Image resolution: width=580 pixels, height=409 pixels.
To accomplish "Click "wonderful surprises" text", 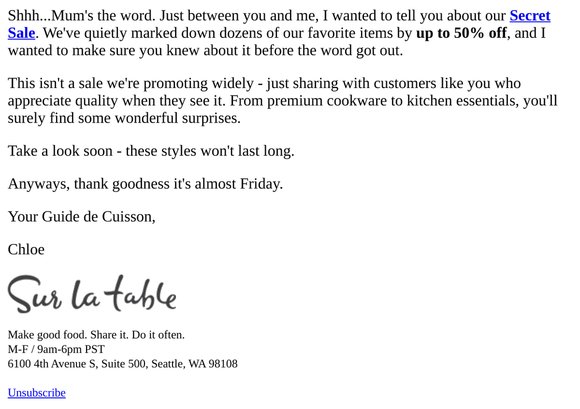I will point(178,118).
